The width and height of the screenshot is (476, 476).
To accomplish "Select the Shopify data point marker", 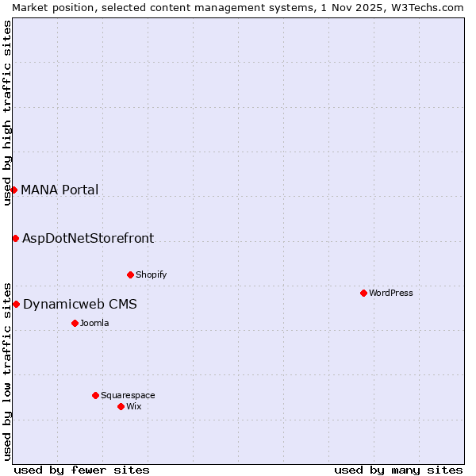I will [130, 274].
